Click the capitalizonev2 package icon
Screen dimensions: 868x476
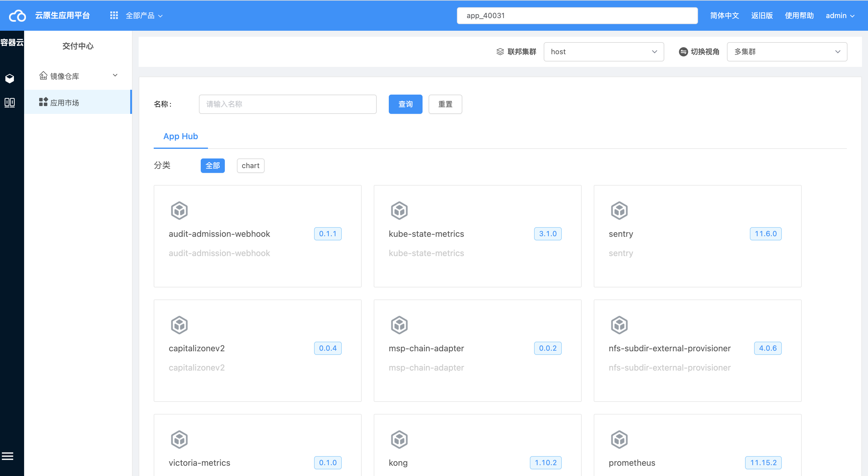click(x=179, y=325)
